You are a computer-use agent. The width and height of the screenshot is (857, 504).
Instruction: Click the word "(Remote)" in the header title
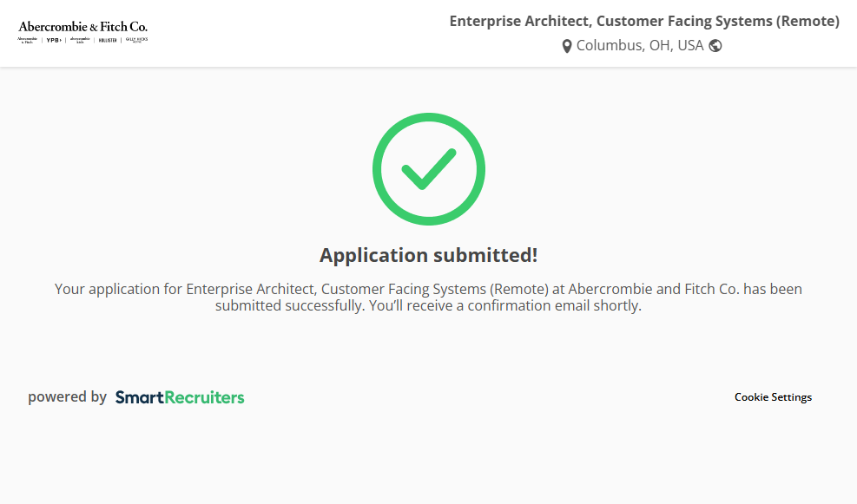(x=808, y=21)
